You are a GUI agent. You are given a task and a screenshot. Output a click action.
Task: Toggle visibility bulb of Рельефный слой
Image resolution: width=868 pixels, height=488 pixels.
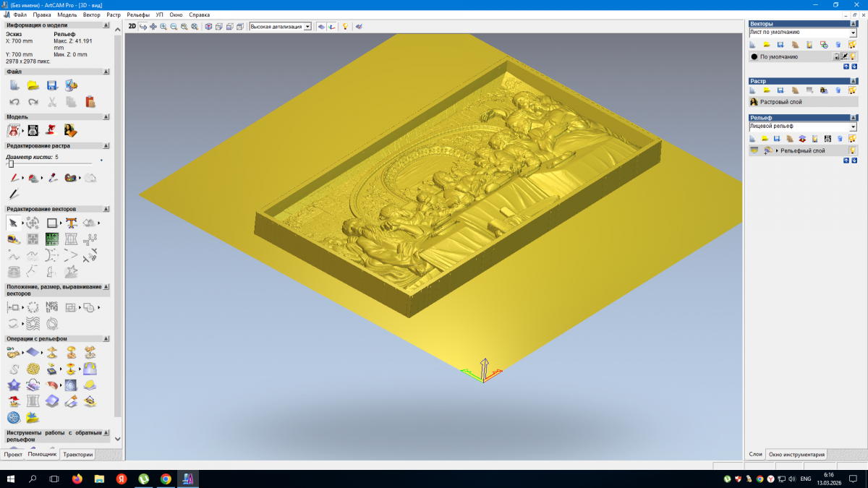[852, 150]
